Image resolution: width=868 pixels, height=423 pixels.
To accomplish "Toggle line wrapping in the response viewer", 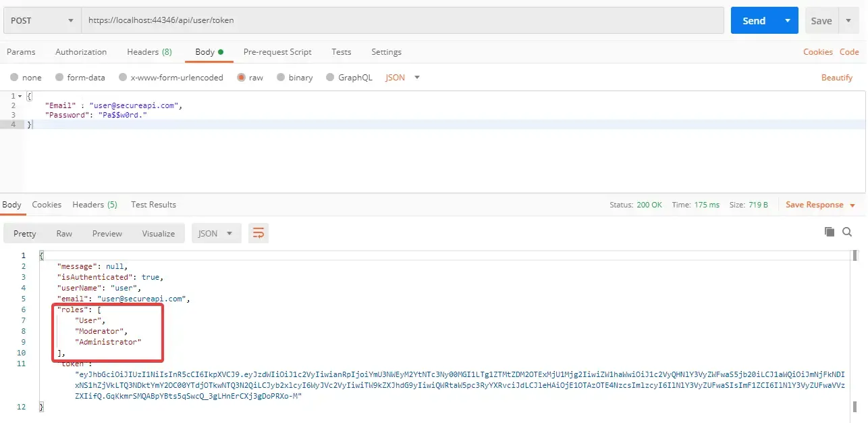I will [259, 232].
